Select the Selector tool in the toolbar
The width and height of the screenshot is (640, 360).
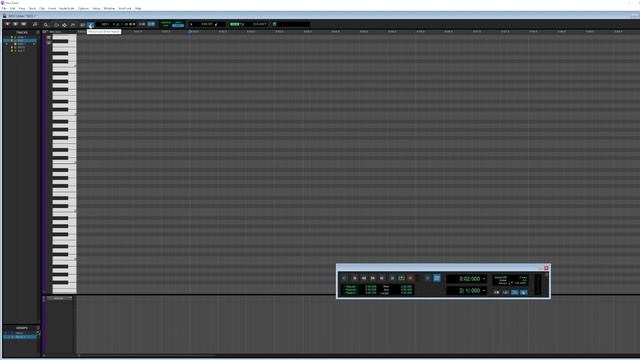[x=64, y=24]
